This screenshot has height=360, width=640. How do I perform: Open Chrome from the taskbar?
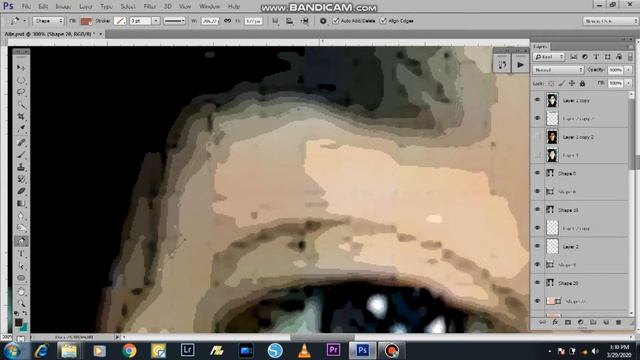coord(129,351)
